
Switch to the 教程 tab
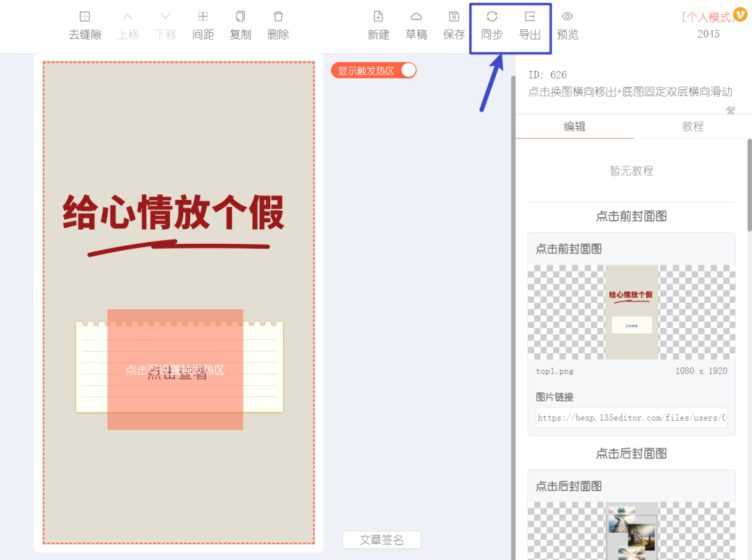(x=693, y=127)
